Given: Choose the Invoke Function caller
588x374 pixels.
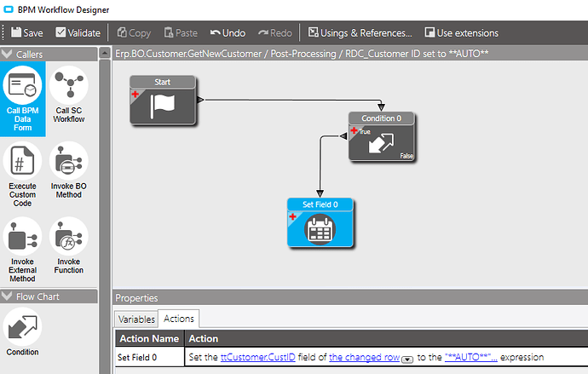Looking at the screenshot, I should pyautogui.click(x=69, y=246).
